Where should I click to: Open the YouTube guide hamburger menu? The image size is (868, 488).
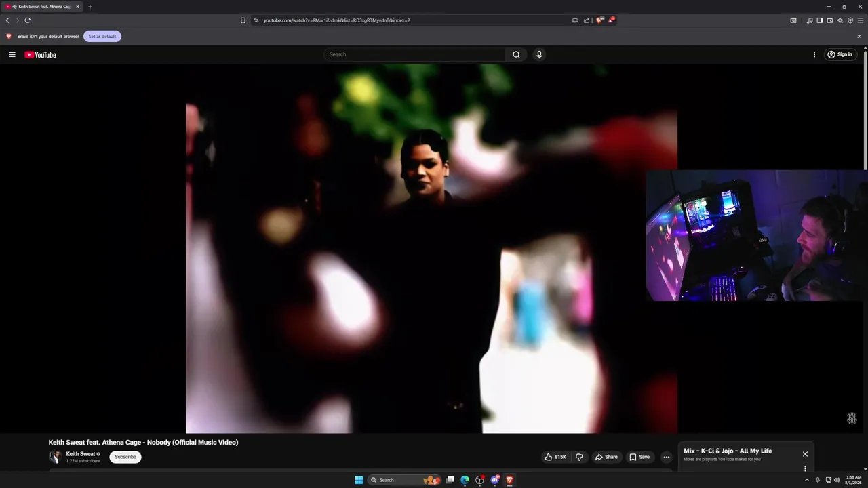coord(12,54)
